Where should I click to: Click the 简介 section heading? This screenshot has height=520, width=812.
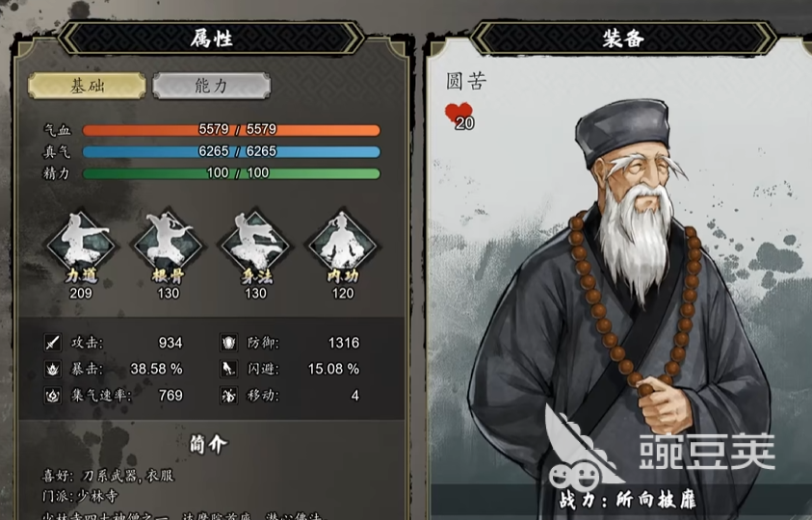[209, 444]
